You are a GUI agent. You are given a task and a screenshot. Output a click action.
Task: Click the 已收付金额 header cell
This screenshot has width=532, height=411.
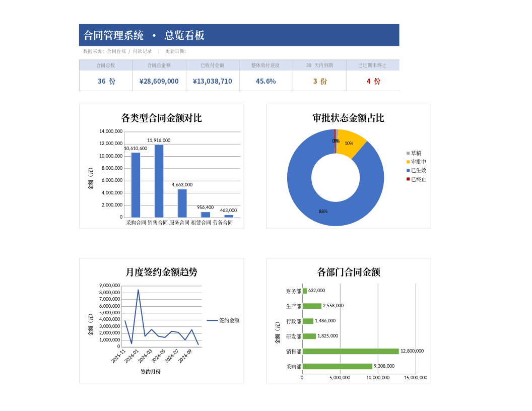coord(213,65)
